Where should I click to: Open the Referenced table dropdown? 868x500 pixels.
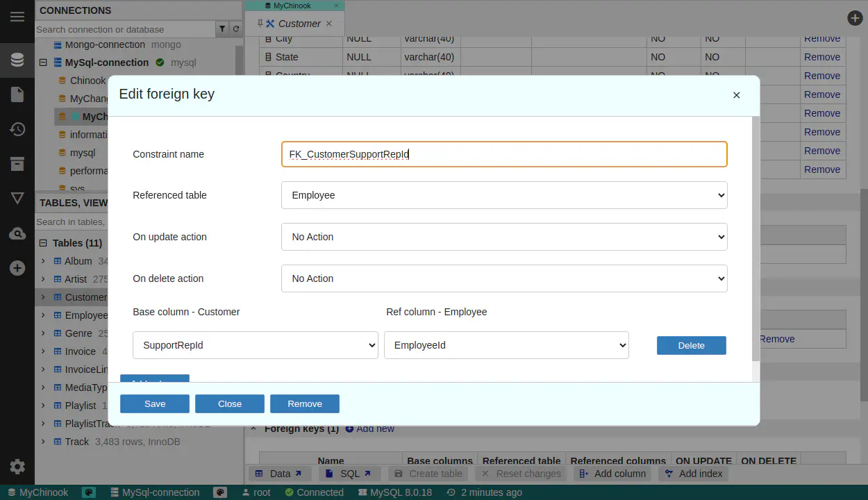tap(503, 195)
